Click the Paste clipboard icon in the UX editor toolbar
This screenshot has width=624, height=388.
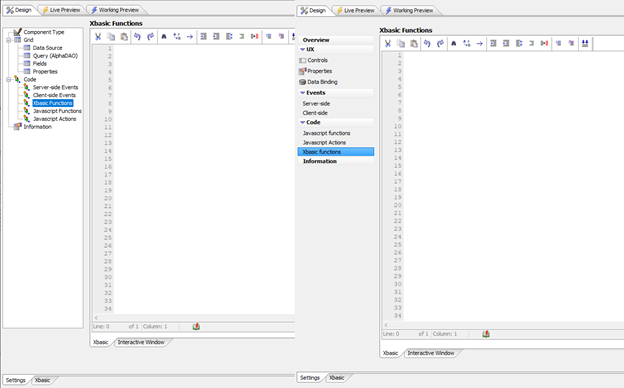click(414, 43)
